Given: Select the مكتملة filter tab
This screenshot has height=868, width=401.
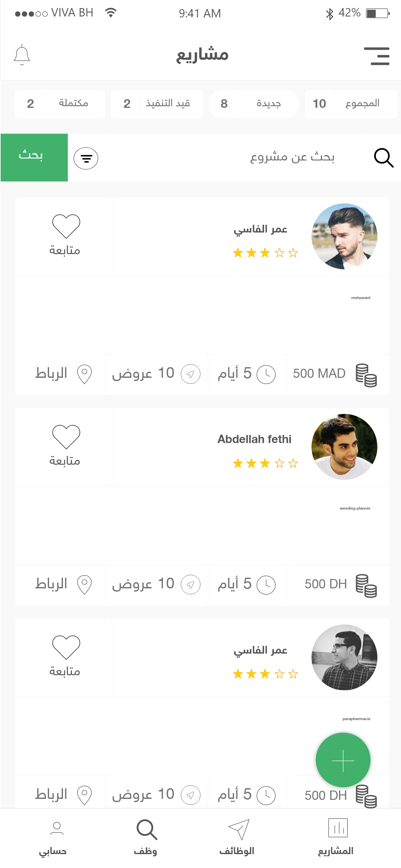Looking at the screenshot, I should (x=60, y=104).
